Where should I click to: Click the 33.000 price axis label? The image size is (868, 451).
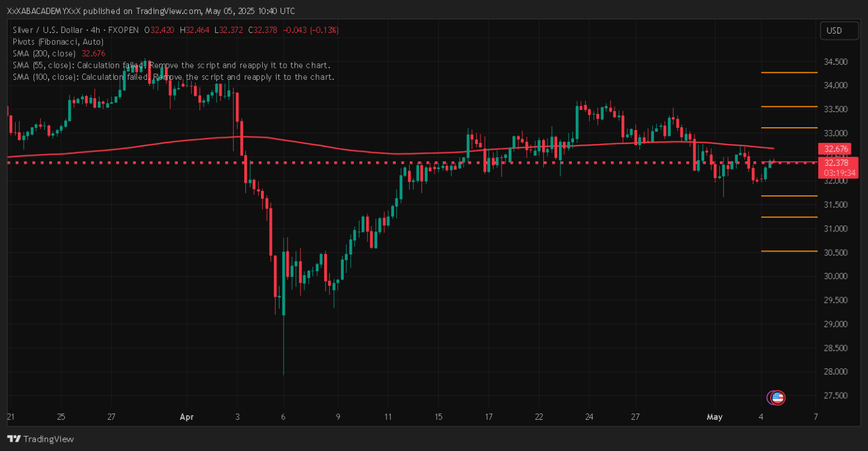[x=836, y=133]
